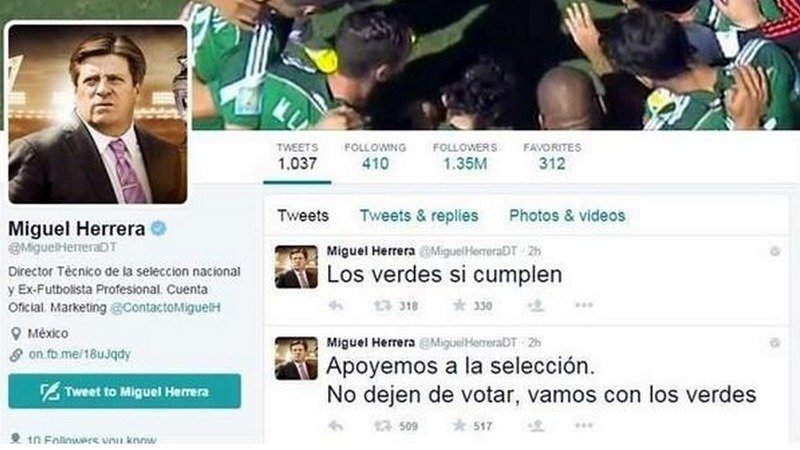Switch to Tweets & replies tab

pyautogui.click(x=419, y=216)
